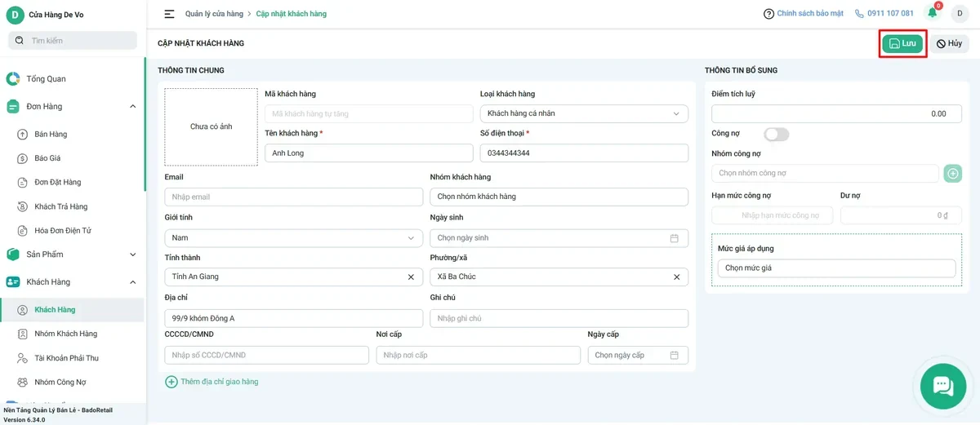The image size is (980, 425).
Task: Click Thêm địa chỉ giao hàng link
Action: point(212,382)
